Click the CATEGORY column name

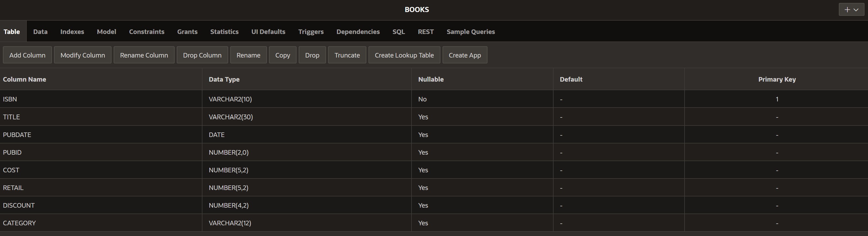pyautogui.click(x=19, y=223)
